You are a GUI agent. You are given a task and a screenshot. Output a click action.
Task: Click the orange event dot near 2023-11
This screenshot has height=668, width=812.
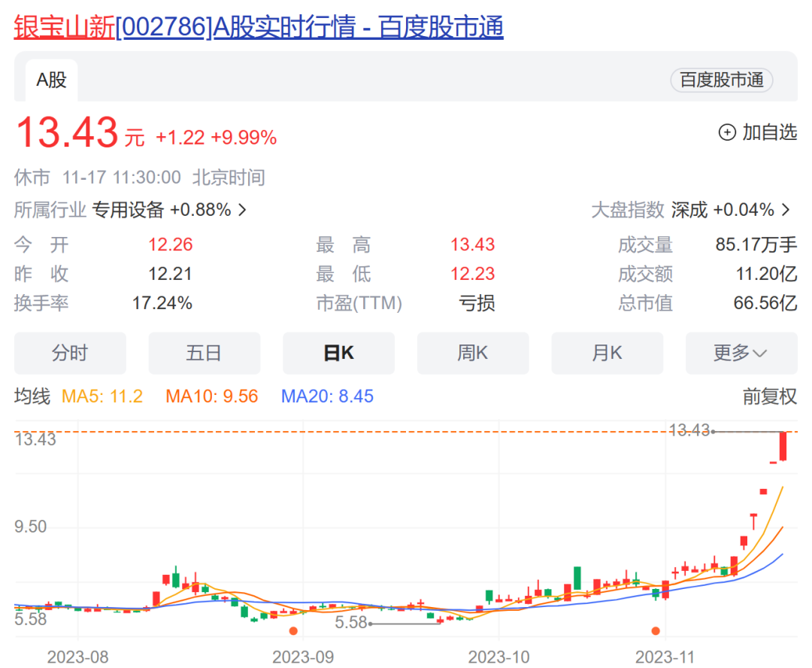[656, 630]
